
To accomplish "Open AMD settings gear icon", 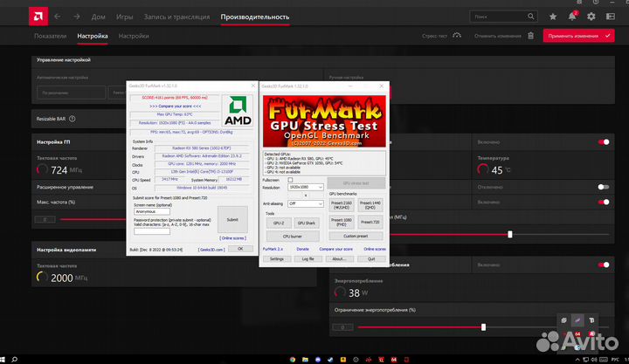I will click(591, 17).
